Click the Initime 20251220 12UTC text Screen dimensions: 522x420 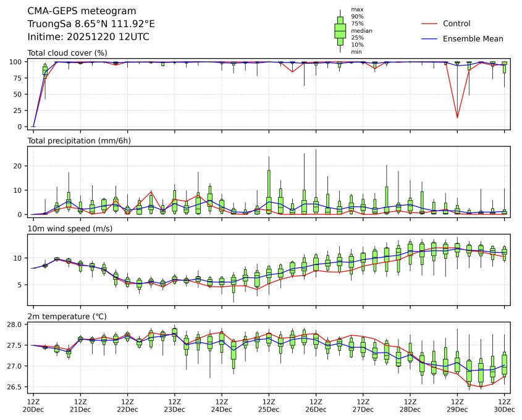pyautogui.click(x=88, y=36)
